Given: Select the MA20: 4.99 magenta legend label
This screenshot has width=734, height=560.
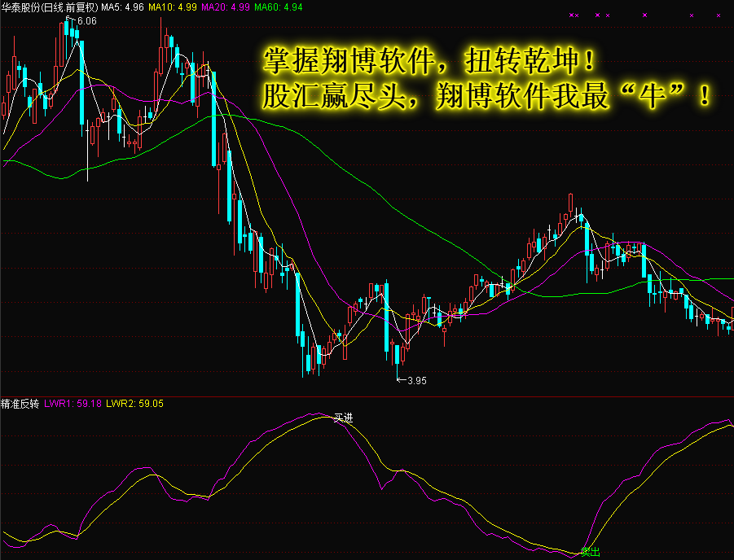Looking at the screenshot, I should tap(225, 7).
